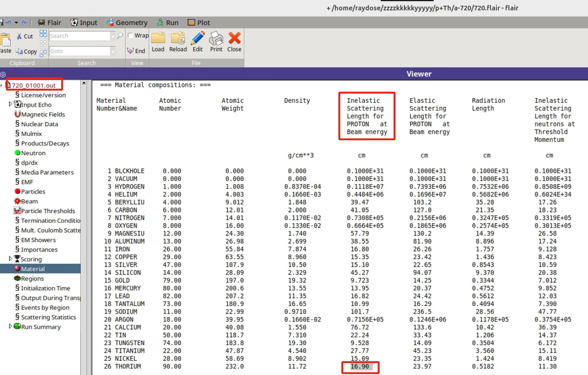Open the Scattering Statistics section
The height and width of the screenshot is (375, 588).
point(45,317)
